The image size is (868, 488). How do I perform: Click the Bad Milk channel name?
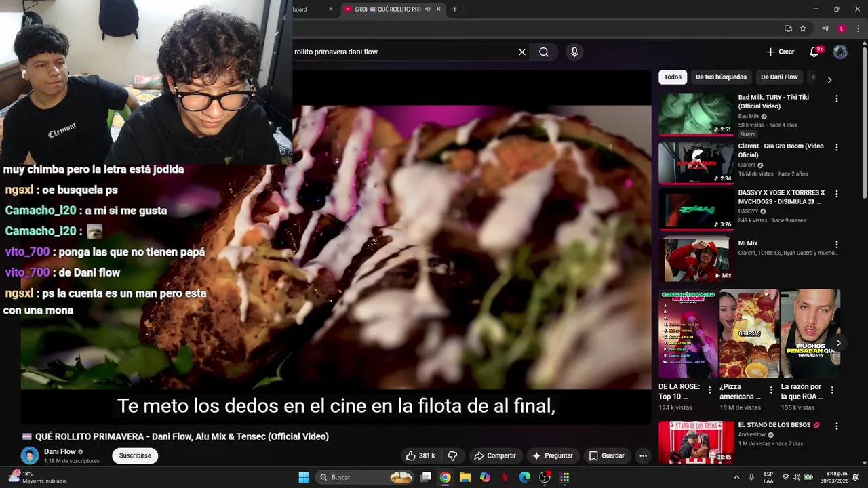(749, 117)
